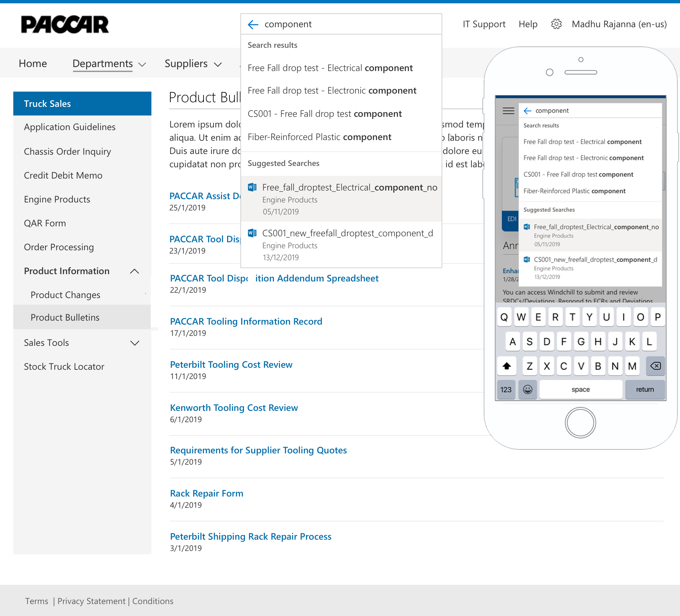Tap phone suggestion CS001_new_freefall_droptest_component_d
Screen dimensions: 680x616
[x=590, y=268]
